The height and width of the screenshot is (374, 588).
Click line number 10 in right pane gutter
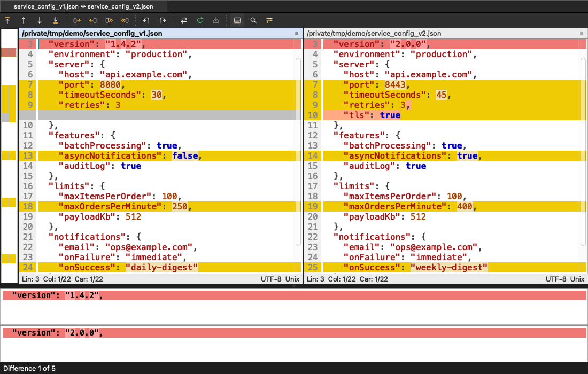[x=313, y=115]
